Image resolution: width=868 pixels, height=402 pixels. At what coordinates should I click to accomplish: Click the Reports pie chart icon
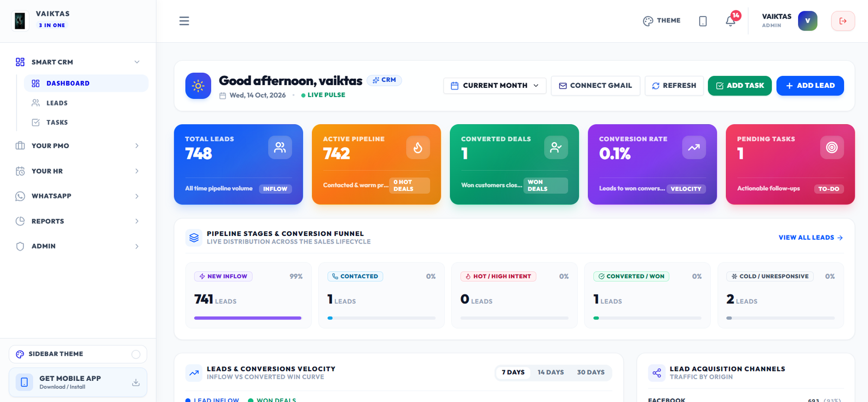click(20, 221)
